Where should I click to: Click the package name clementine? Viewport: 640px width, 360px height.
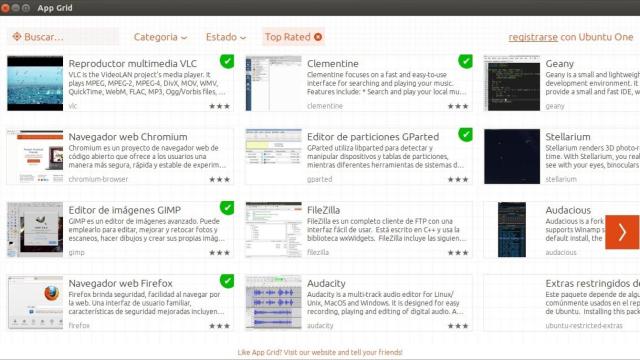pyautogui.click(x=325, y=106)
